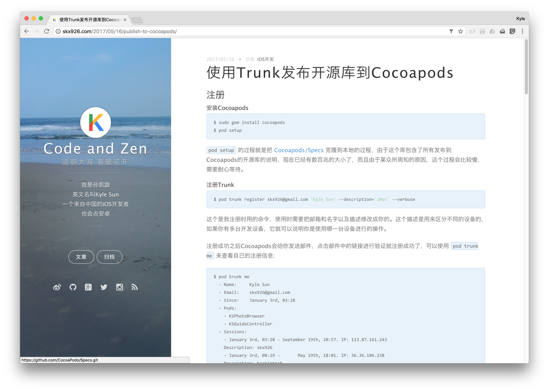Bookmark this page with the star icon
Viewport: 549px width, 392px height.
coord(461,32)
